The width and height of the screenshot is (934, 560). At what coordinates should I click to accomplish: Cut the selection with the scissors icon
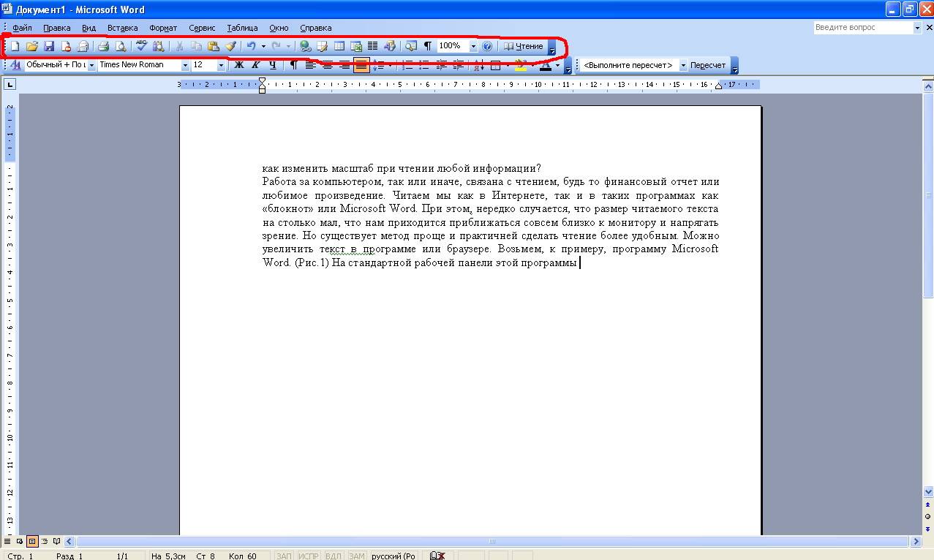click(x=179, y=46)
